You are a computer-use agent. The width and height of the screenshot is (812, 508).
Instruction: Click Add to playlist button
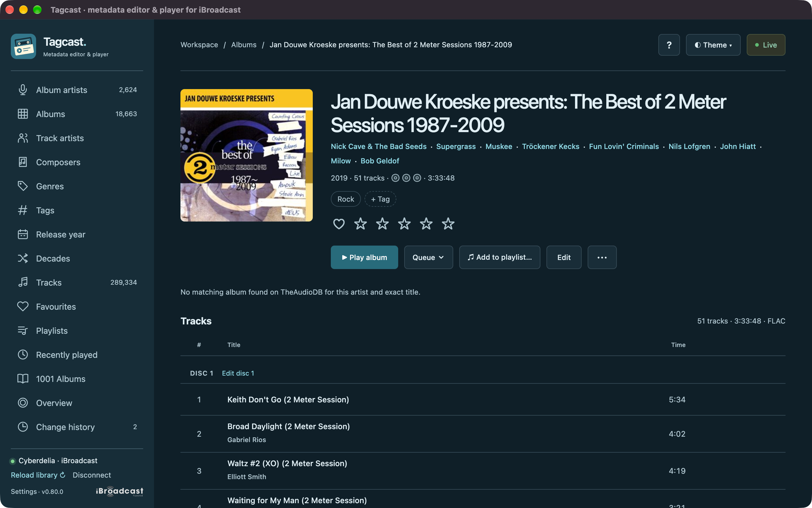coord(500,257)
